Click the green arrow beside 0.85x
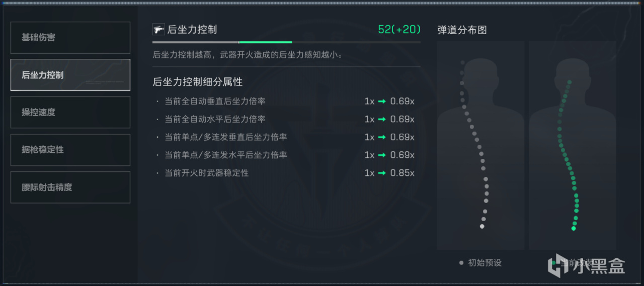The height and width of the screenshot is (286, 644). [382, 173]
